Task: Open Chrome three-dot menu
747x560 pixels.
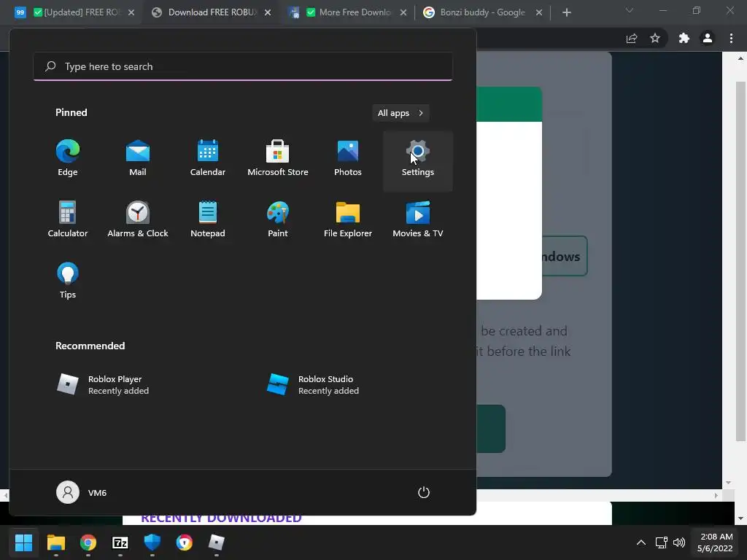Action: click(x=731, y=39)
